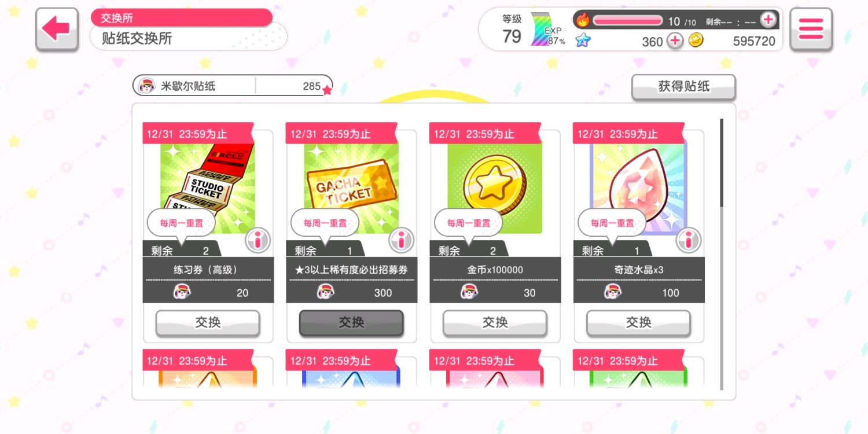The width and height of the screenshot is (868, 434).
Task: Click the vertical scrollbar of the exchange list
Action: [722, 255]
